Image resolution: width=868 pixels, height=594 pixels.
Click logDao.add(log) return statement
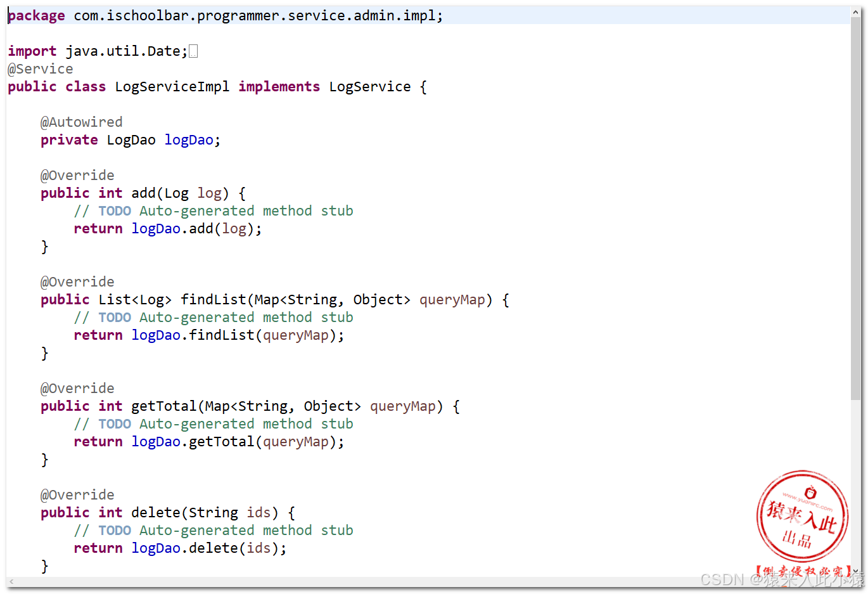pyautogui.click(x=168, y=229)
